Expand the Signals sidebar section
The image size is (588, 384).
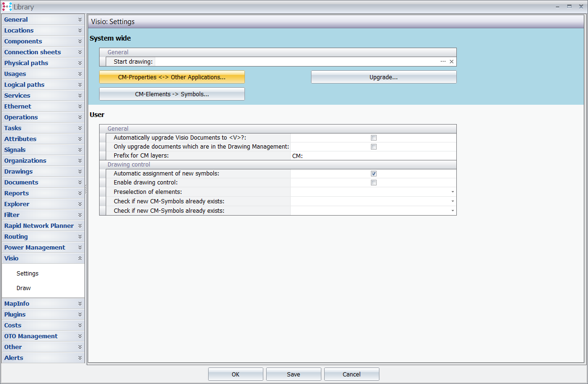click(43, 150)
